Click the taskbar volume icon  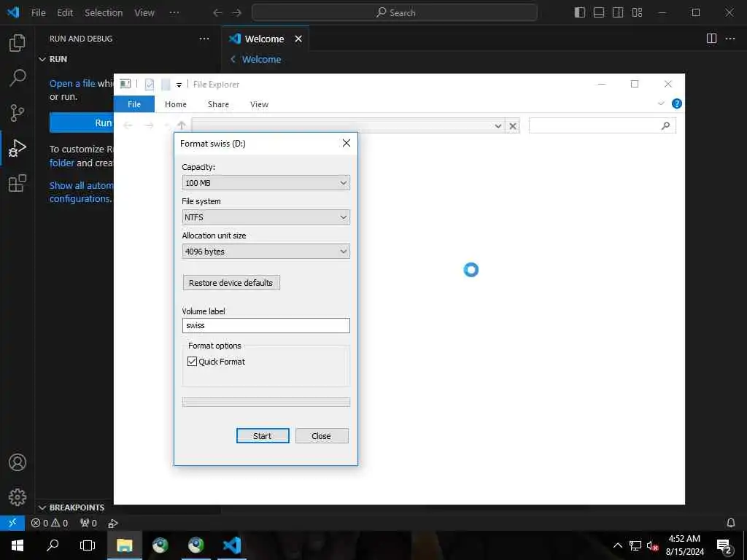tap(651, 545)
